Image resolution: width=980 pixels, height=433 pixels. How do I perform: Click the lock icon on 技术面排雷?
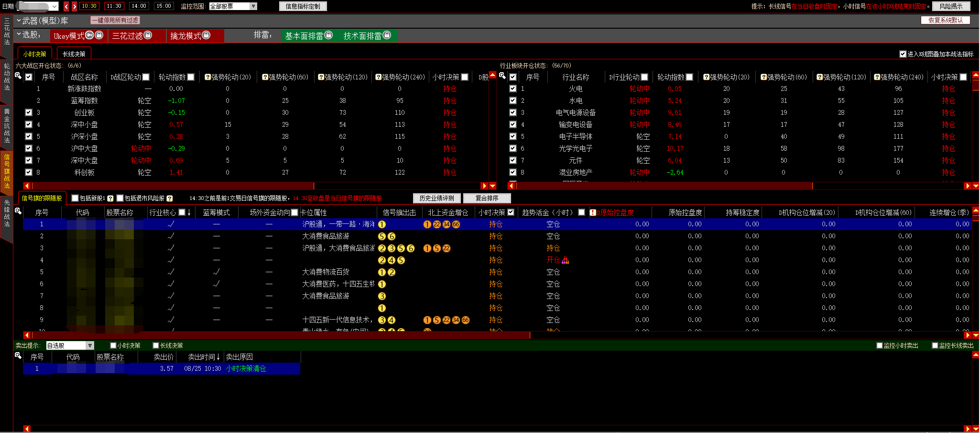pos(387,35)
